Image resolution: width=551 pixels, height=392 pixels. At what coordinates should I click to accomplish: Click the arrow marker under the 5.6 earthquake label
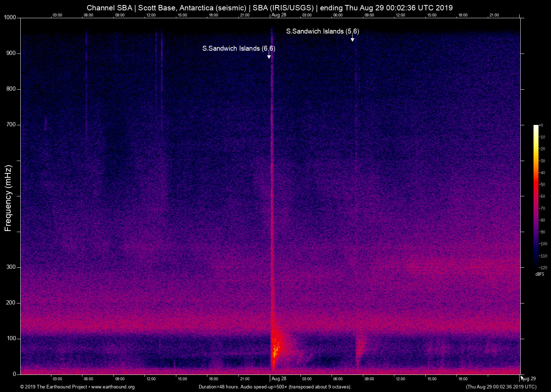click(352, 39)
